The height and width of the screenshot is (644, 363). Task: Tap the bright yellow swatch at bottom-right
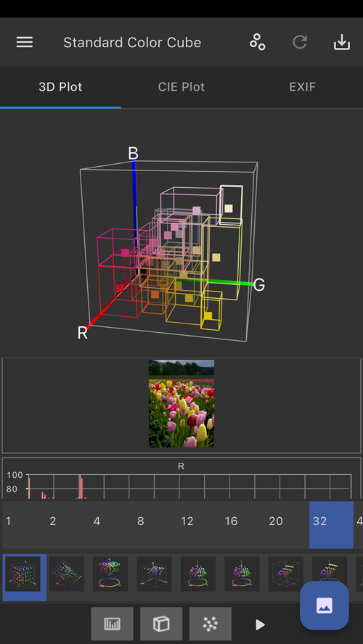(x=208, y=316)
